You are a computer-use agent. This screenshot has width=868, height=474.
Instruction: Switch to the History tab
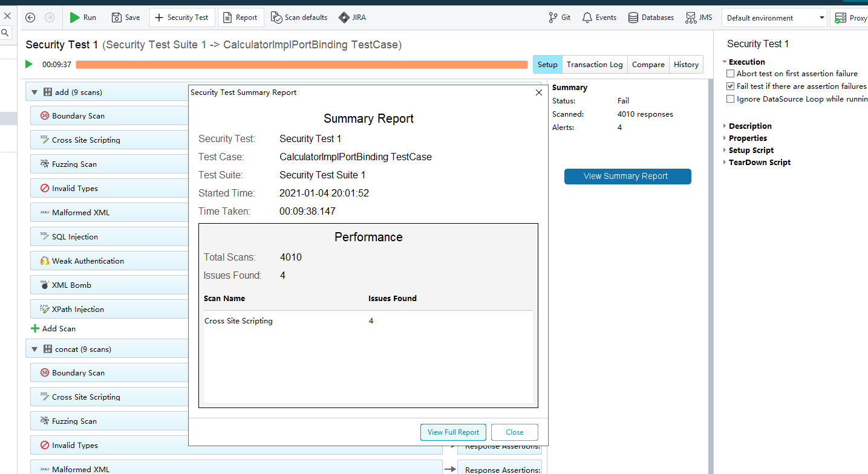(686, 65)
